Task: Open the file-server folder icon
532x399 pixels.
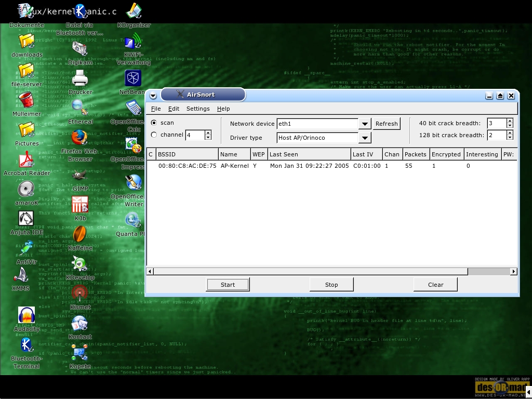Action: (26, 71)
